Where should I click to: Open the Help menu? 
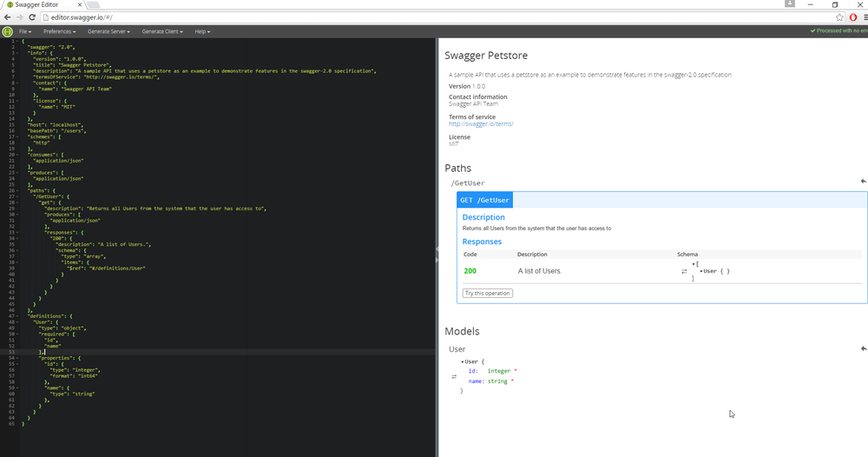tap(202, 31)
